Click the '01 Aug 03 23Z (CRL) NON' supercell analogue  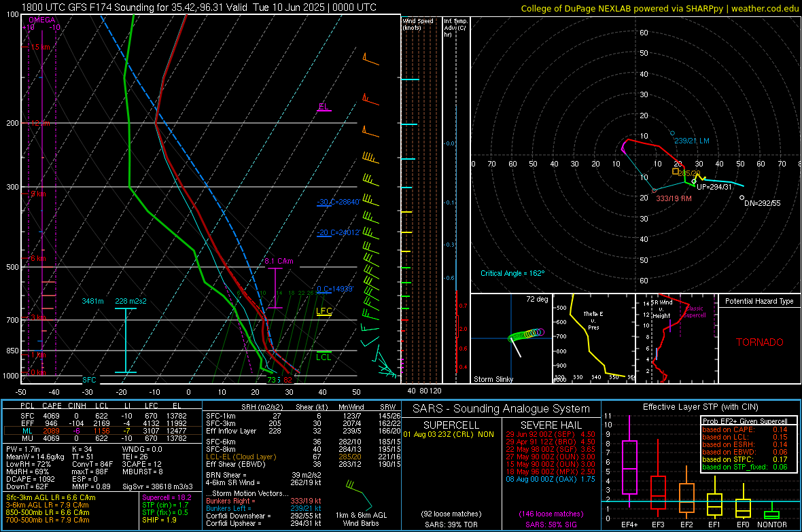point(449,434)
